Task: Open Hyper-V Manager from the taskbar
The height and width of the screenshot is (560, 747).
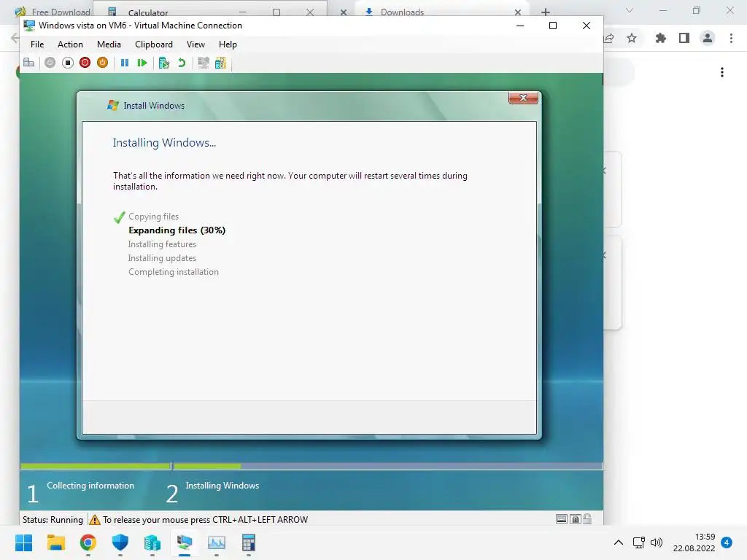Action: coord(152,542)
